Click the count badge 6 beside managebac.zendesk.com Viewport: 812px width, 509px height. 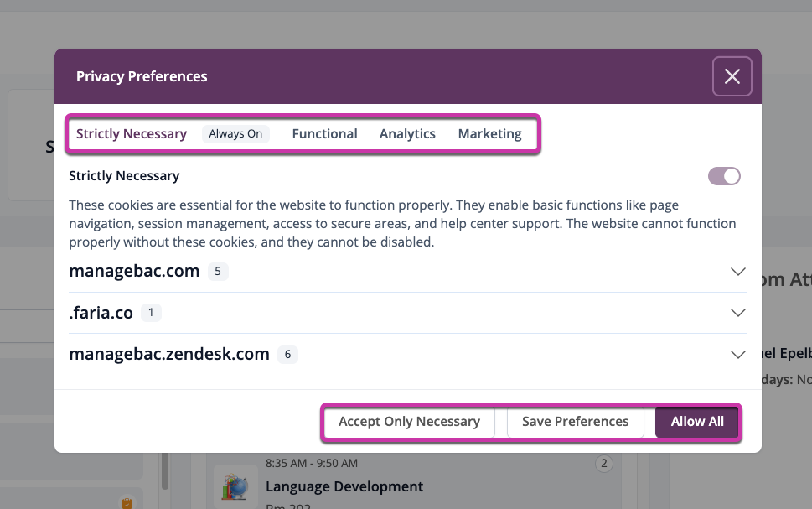coord(287,355)
